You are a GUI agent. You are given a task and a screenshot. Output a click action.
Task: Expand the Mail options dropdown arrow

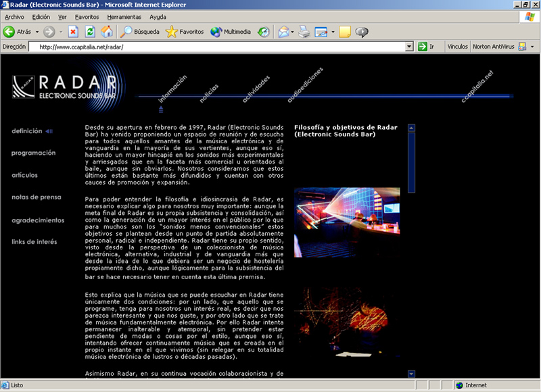tap(292, 32)
